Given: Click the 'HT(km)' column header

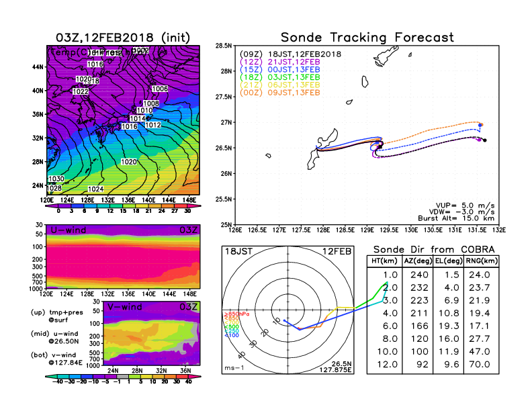Looking at the screenshot, I should coord(384,261).
